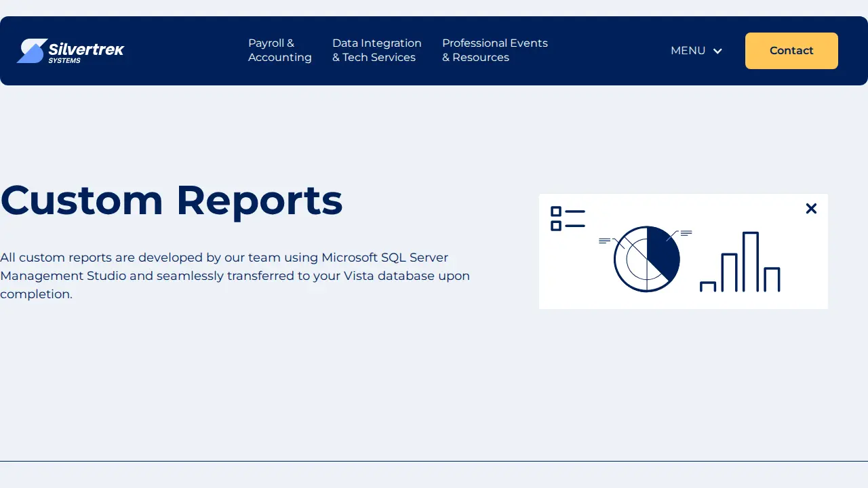Screen dimensions: 868x488
Task: Click the Silvertrek Systems logo
Action: [x=71, y=51]
